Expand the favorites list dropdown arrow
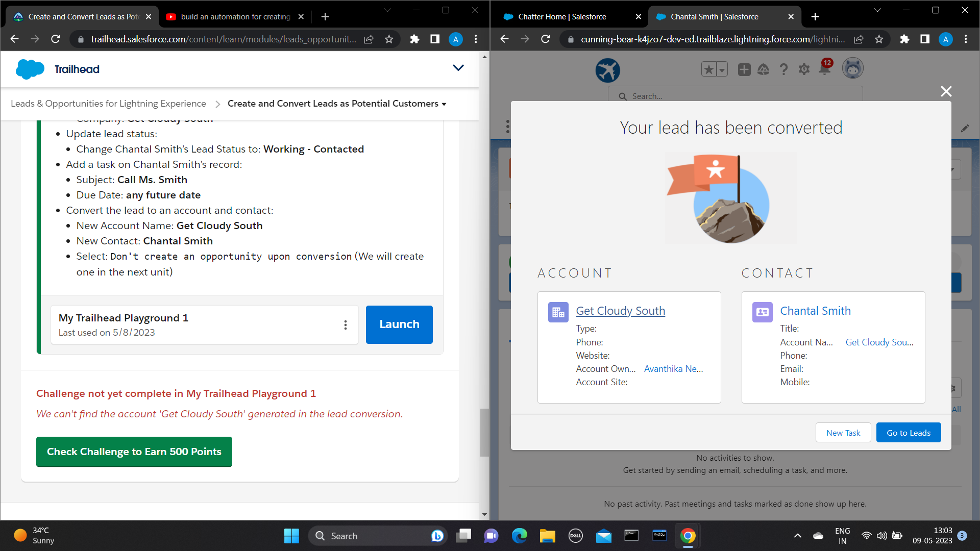The width and height of the screenshot is (980, 551). (x=722, y=69)
